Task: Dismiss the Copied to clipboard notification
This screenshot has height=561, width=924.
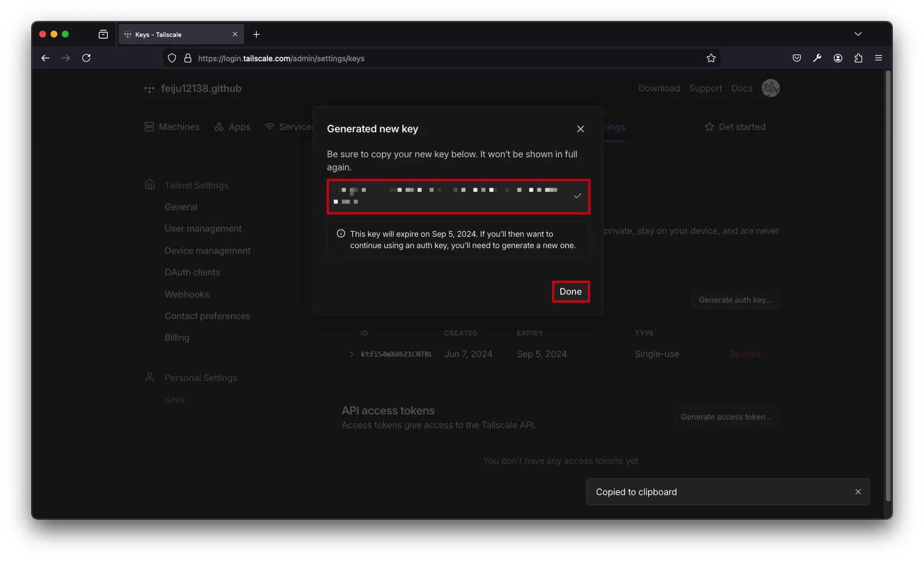Action: (x=858, y=492)
